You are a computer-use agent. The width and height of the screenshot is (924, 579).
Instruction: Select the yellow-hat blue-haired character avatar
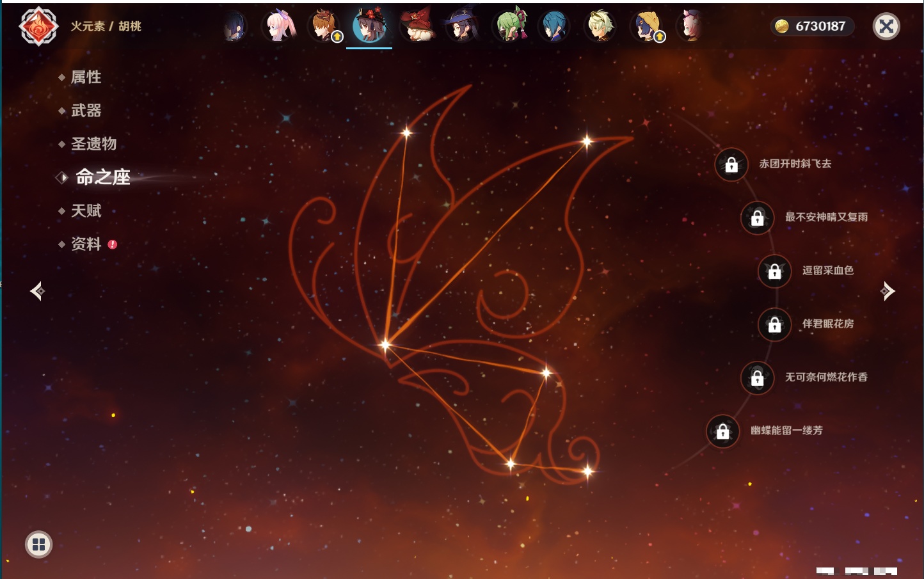[646, 26]
